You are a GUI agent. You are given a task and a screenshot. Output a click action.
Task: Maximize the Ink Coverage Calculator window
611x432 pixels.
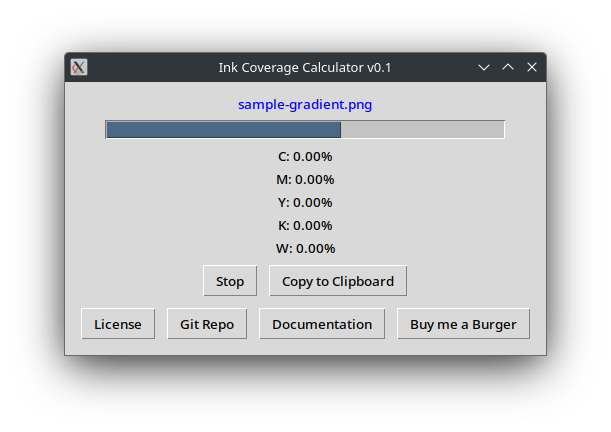click(508, 67)
